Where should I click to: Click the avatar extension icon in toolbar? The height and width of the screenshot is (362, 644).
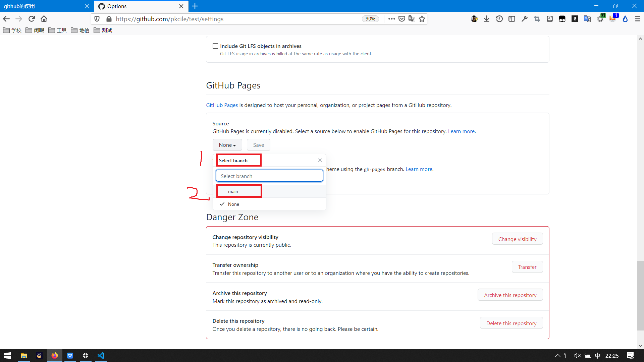coord(474,19)
